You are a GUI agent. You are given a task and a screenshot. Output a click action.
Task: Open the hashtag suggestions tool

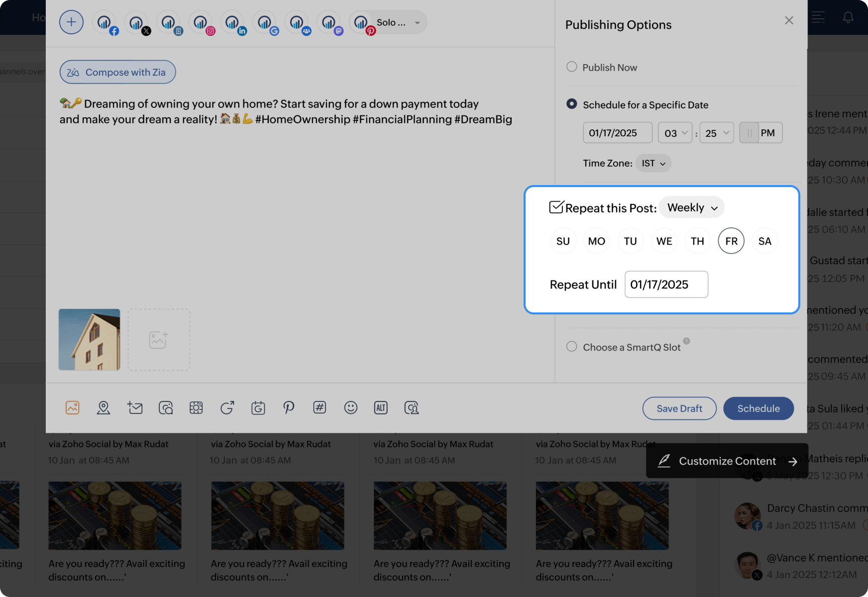[320, 408]
